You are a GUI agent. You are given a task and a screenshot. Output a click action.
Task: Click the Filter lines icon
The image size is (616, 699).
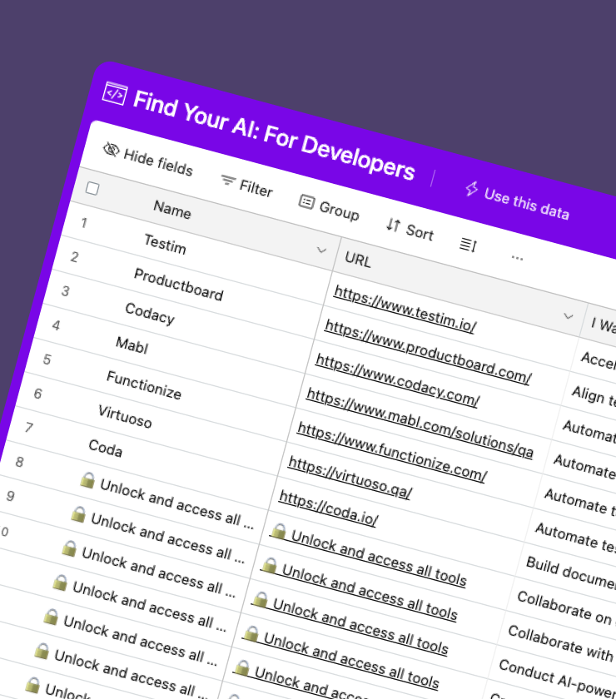coord(228,180)
